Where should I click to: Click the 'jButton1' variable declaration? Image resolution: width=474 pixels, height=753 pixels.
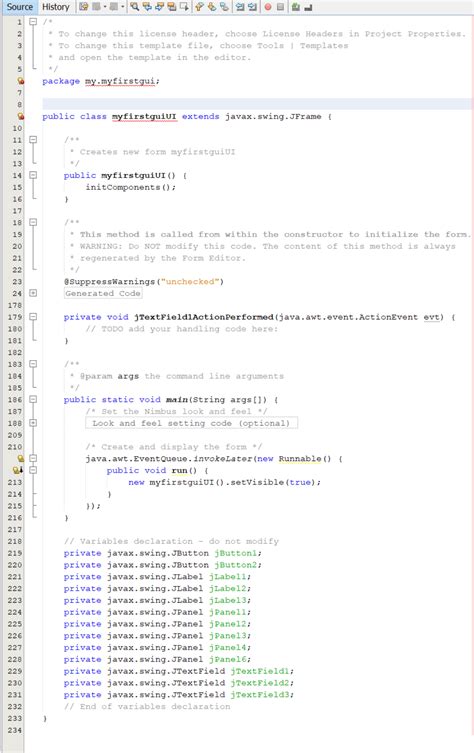point(235,553)
